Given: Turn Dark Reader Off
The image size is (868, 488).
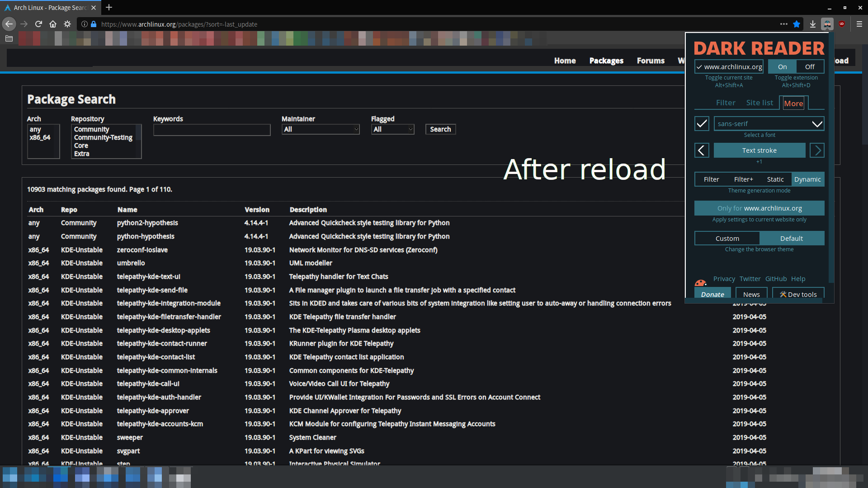Looking at the screenshot, I should tap(809, 66).
